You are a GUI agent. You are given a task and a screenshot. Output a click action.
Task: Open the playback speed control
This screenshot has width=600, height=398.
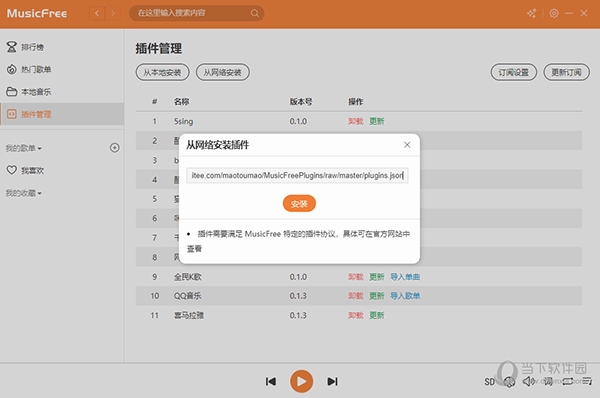[509, 382]
